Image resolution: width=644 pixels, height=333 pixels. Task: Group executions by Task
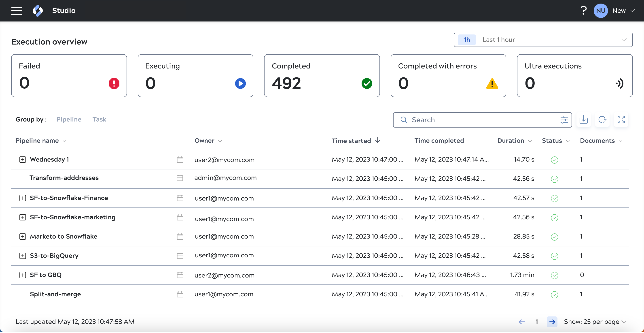(x=99, y=119)
